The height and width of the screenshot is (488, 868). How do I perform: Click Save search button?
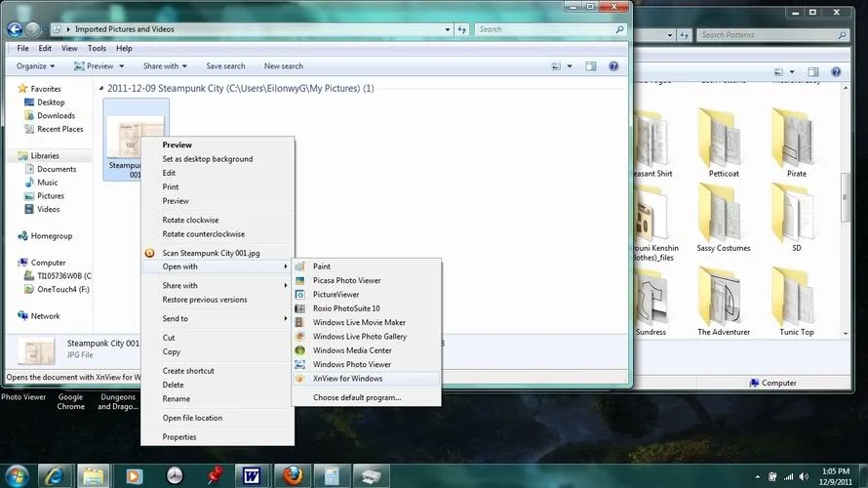coord(225,66)
